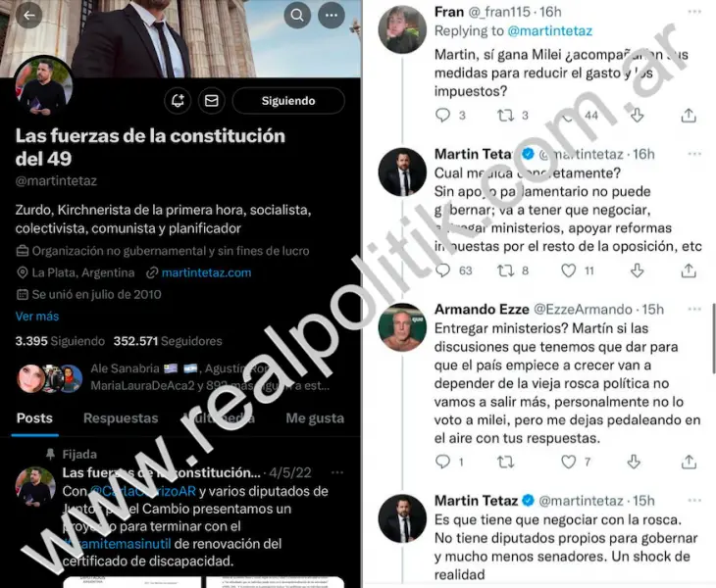Switch to the Respuestas tab

(x=121, y=418)
